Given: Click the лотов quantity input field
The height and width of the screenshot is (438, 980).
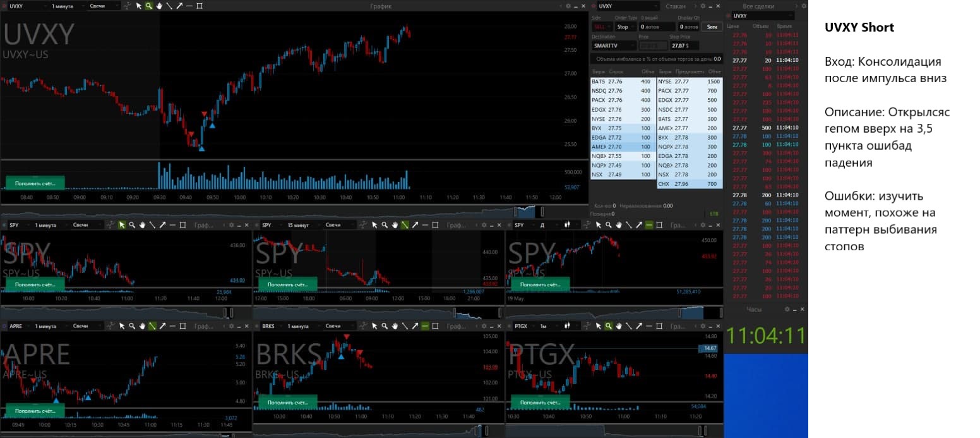Looking at the screenshot, I should 656,27.
